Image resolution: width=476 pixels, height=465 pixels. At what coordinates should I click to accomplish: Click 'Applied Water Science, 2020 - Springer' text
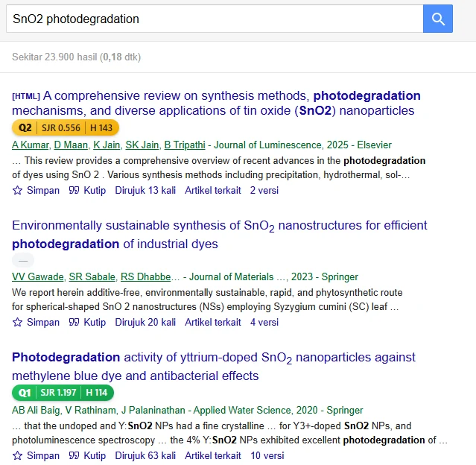coord(278,410)
